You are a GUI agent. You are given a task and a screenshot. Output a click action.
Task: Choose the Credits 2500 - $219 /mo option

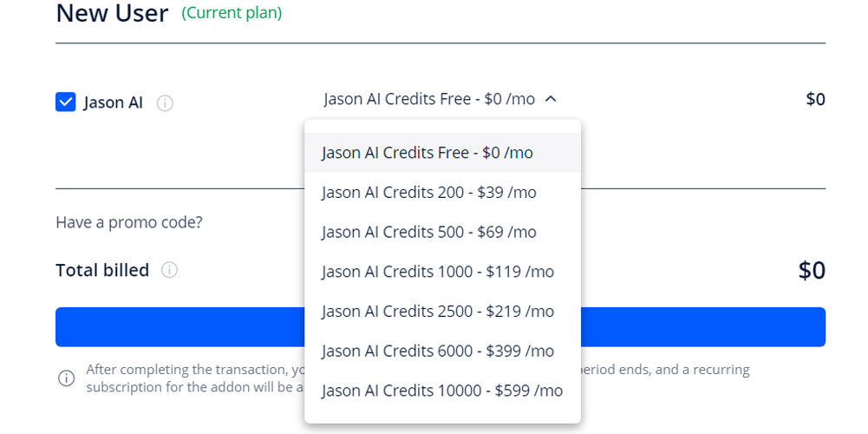(x=437, y=312)
